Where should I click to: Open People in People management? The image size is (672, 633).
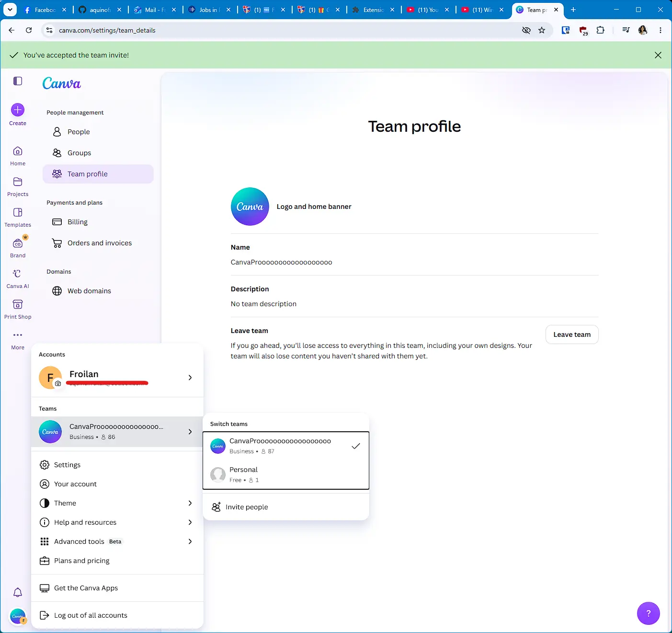pos(98,132)
